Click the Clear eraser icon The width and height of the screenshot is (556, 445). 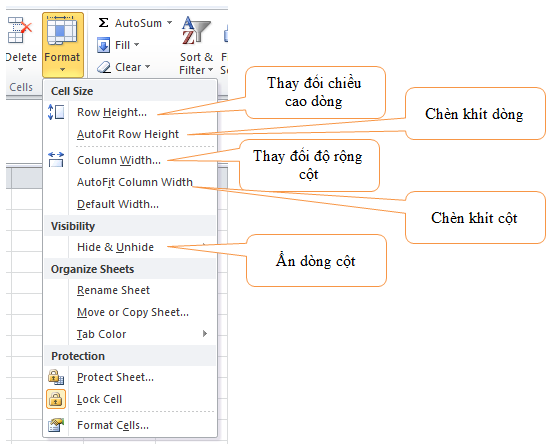104,67
